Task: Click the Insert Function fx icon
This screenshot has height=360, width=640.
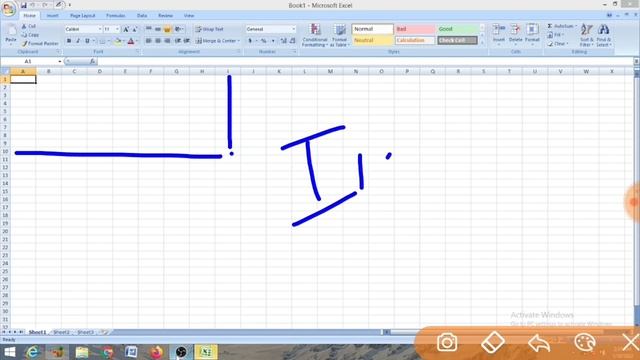Action: pos(93,61)
